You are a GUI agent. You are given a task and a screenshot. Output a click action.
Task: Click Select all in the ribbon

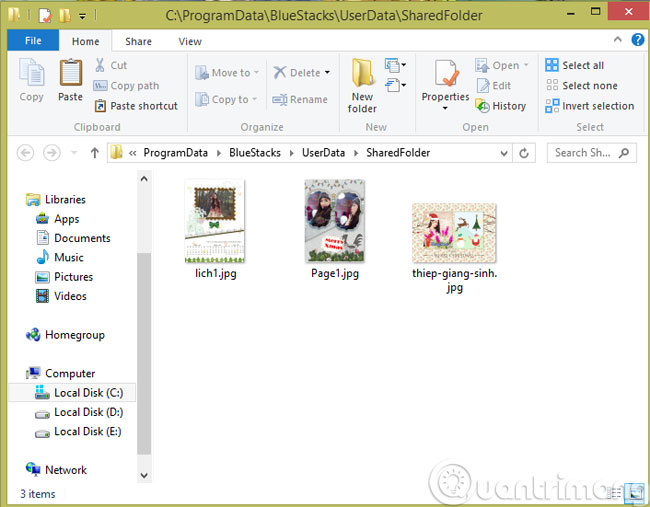click(x=575, y=65)
